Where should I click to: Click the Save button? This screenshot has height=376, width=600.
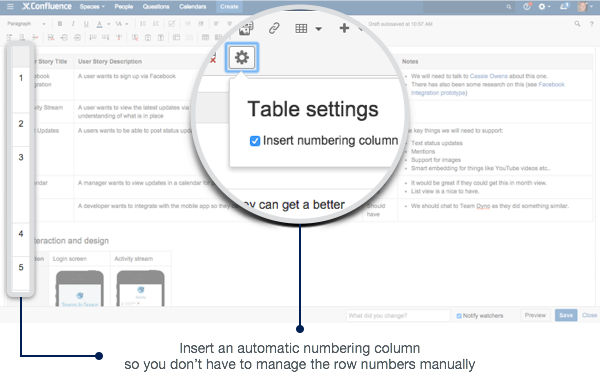(x=566, y=315)
